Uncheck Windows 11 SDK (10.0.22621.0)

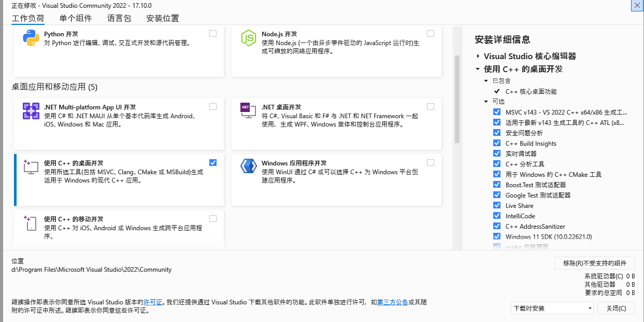point(497,236)
